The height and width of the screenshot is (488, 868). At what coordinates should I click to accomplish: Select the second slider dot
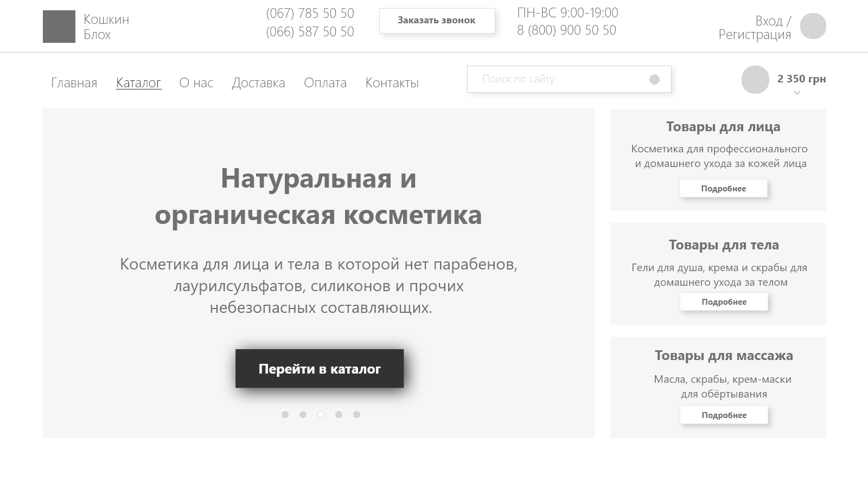pos(303,415)
